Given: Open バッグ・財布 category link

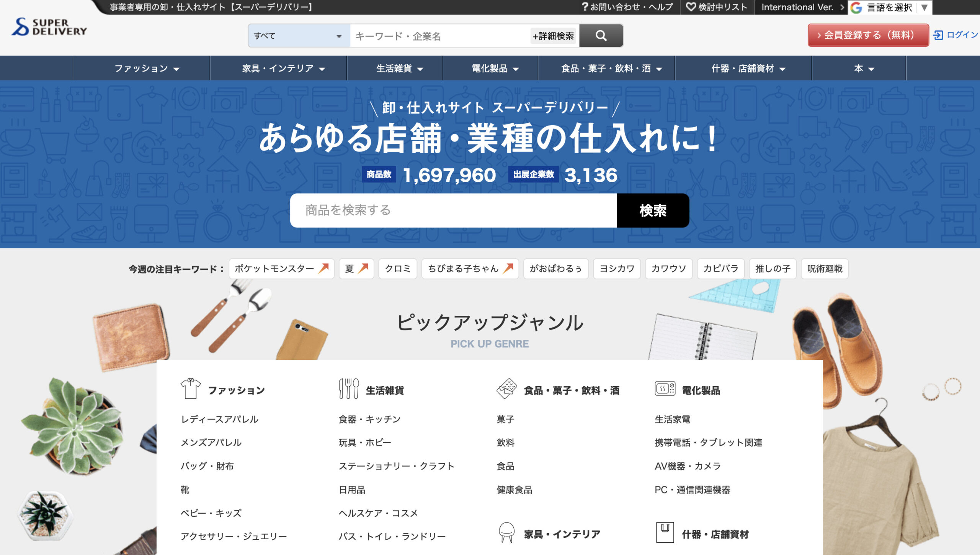Looking at the screenshot, I should pyautogui.click(x=207, y=466).
